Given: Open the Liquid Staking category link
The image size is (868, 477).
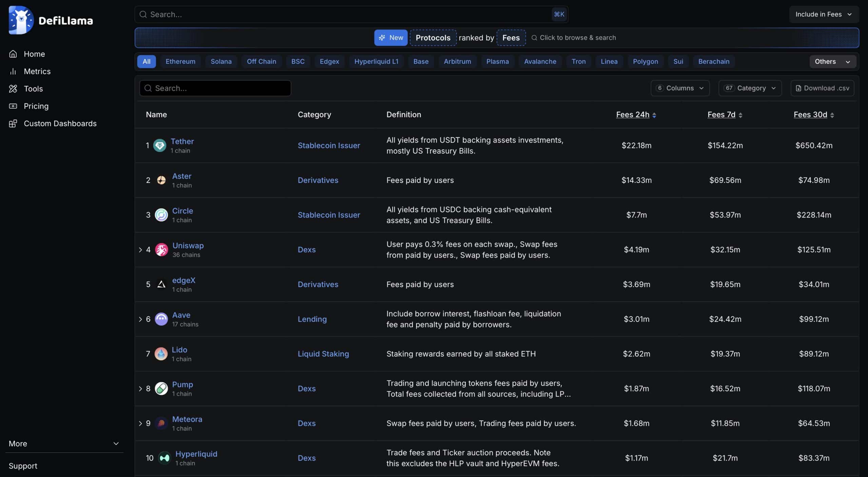Looking at the screenshot, I should coord(323,354).
